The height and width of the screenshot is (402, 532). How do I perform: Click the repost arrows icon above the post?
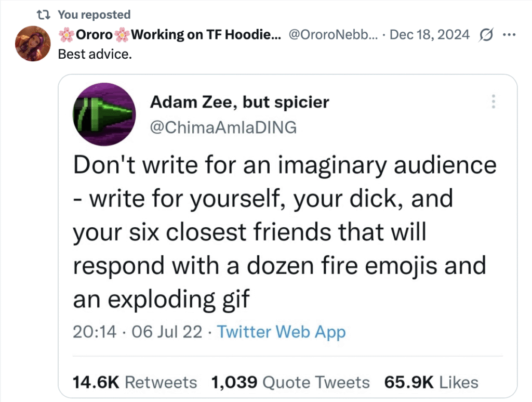pyautogui.click(x=44, y=15)
